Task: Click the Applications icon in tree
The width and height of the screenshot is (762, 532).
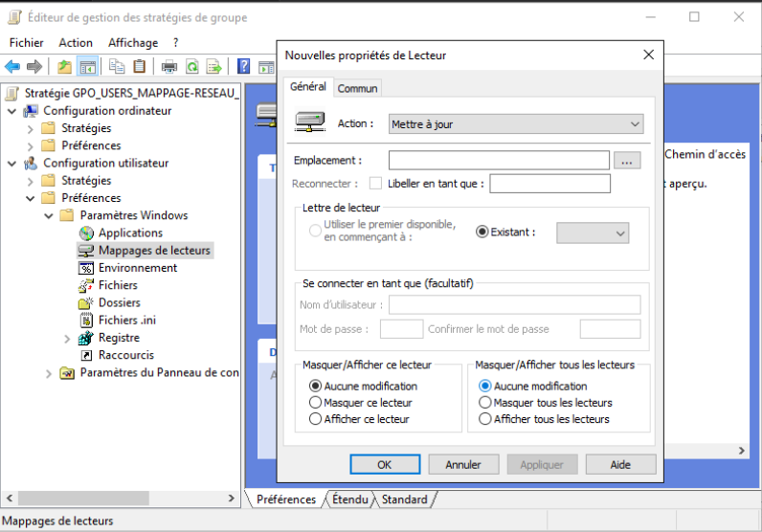Action: [x=86, y=233]
